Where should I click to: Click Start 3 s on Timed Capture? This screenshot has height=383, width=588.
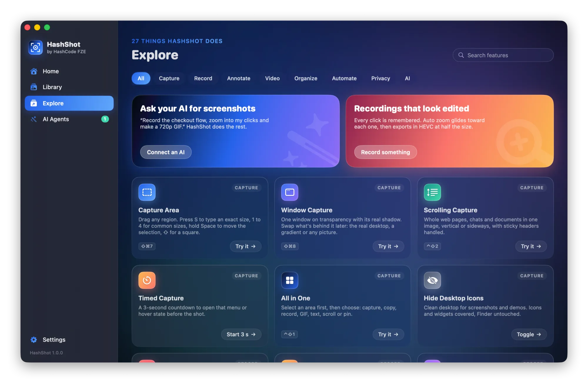[x=241, y=334]
